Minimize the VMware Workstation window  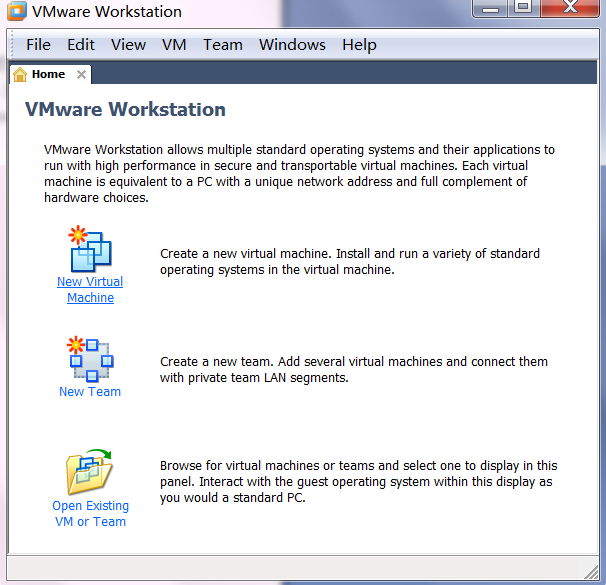pos(490,8)
